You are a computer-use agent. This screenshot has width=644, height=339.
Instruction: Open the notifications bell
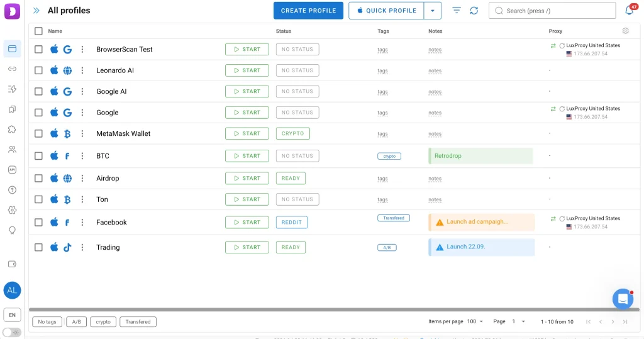click(x=629, y=11)
